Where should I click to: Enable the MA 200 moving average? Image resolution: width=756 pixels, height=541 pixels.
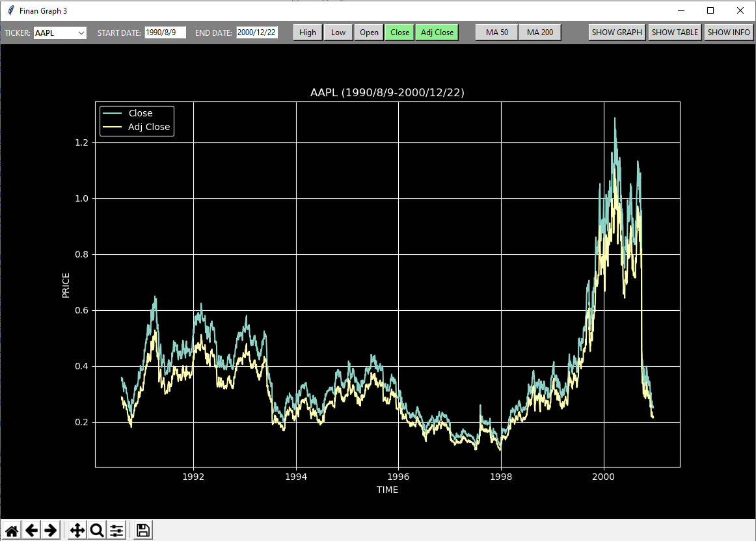coord(540,33)
